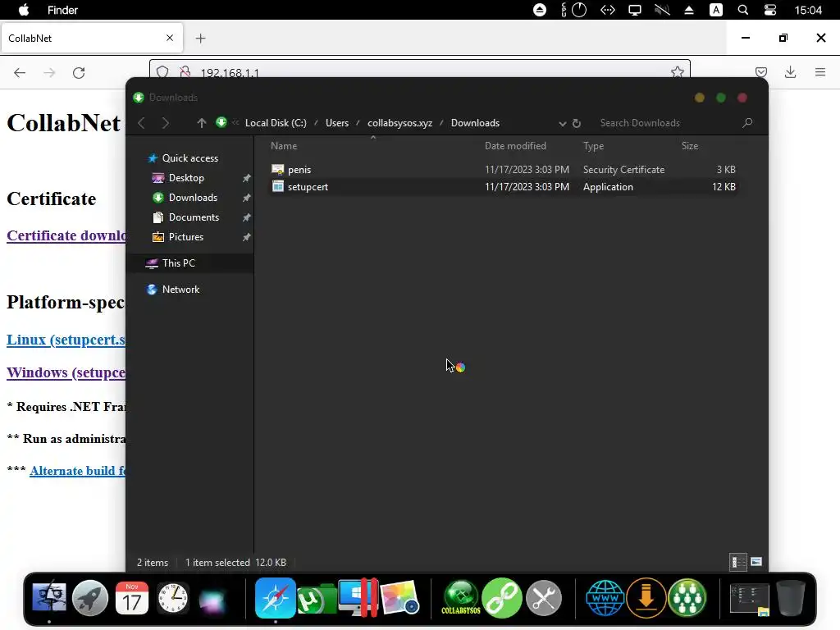840x630 pixels.
Task: Open Desktop in the sidebar
Action: pos(186,178)
